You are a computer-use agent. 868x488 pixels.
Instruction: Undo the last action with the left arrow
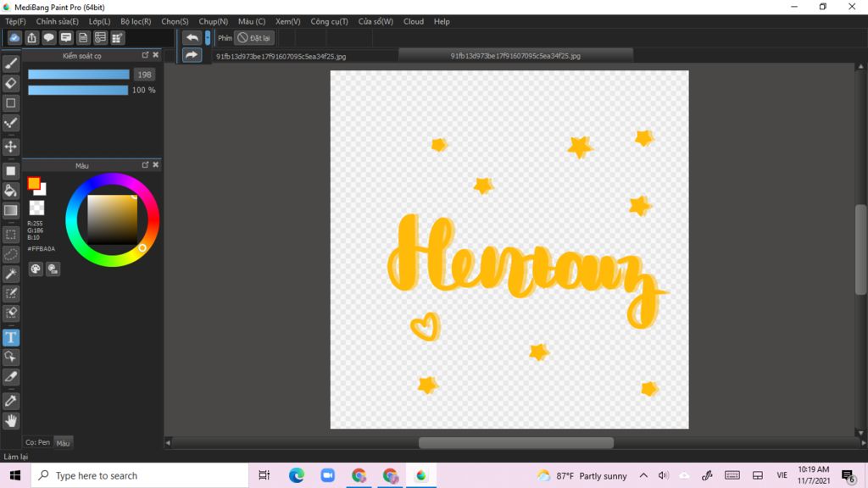click(192, 37)
